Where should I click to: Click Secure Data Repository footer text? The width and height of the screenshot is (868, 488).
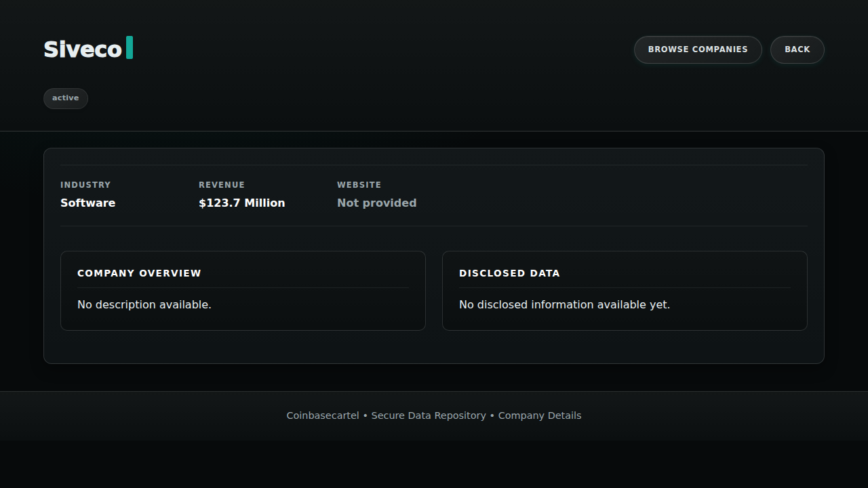(x=429, y=415)
